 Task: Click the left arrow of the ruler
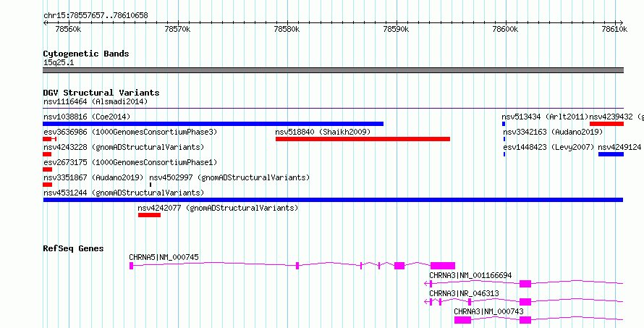coord(45,22)
